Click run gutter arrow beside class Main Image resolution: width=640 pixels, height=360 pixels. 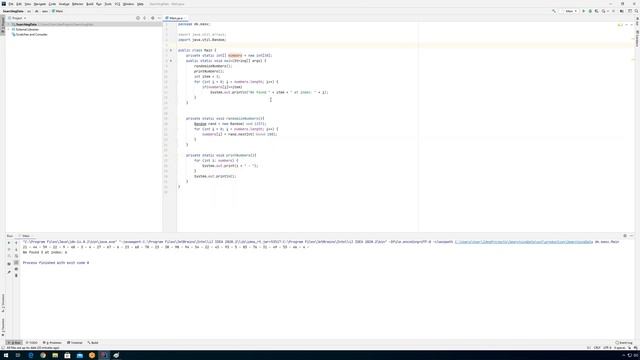click(x=171, y=50)
